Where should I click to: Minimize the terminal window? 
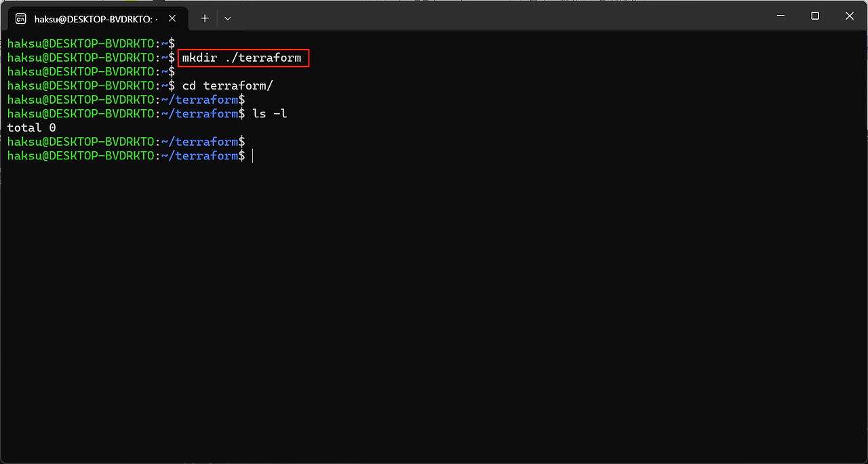coord(781,16)
